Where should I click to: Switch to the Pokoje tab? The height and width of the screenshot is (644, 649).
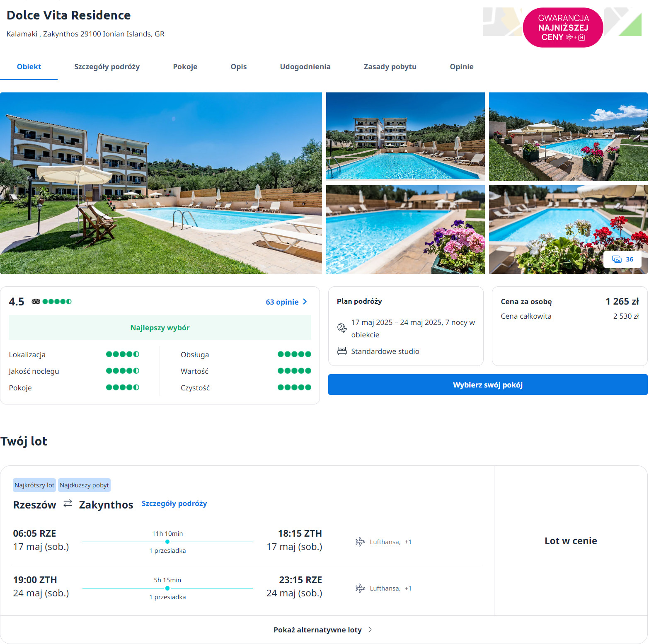[x=185, y=67]
